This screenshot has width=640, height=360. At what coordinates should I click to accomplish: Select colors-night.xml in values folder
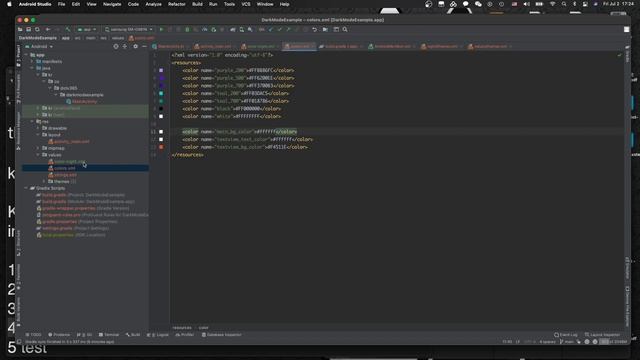(67, 162)
